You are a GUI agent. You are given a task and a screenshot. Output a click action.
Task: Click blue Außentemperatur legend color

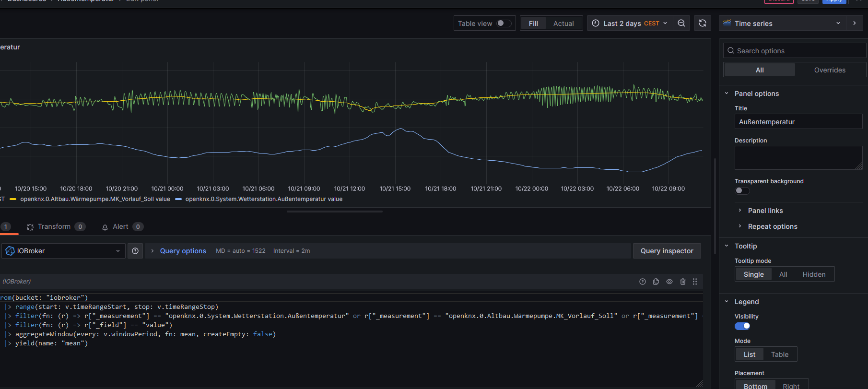click(178, 199)
